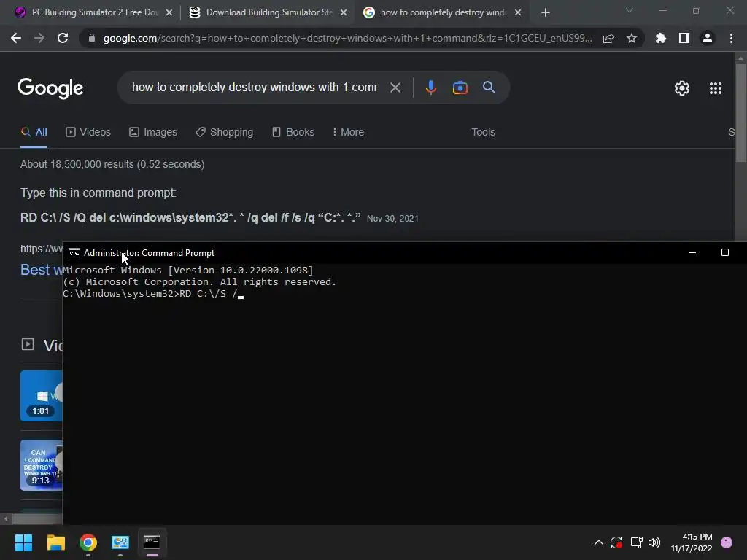
Task: Open the clock showing 4:15 PM
Action: pos(692,542)
